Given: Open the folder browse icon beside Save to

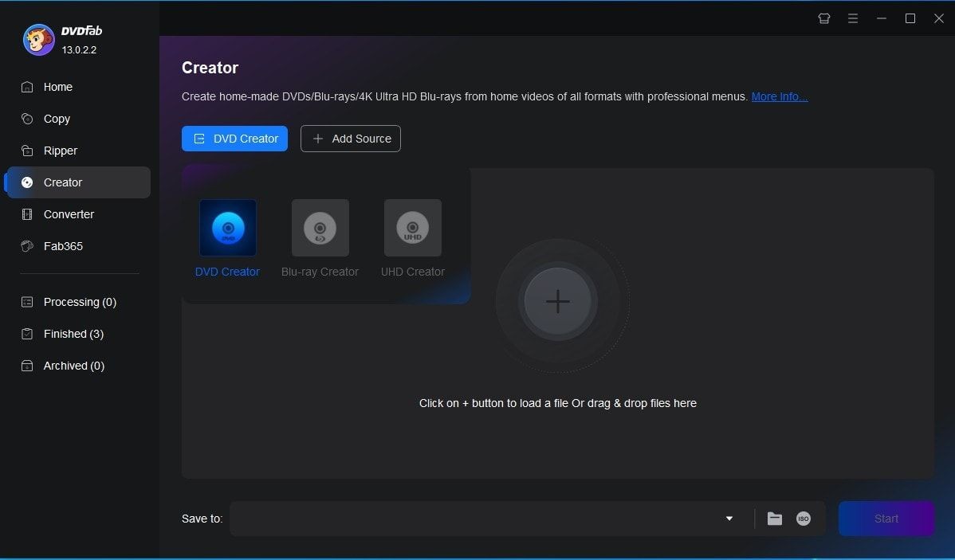Looking at the screenshot, I should coord(774,519).
